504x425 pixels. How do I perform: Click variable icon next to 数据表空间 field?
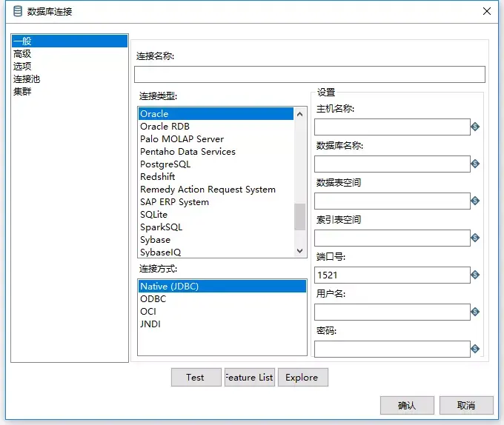tap(475, 201)
